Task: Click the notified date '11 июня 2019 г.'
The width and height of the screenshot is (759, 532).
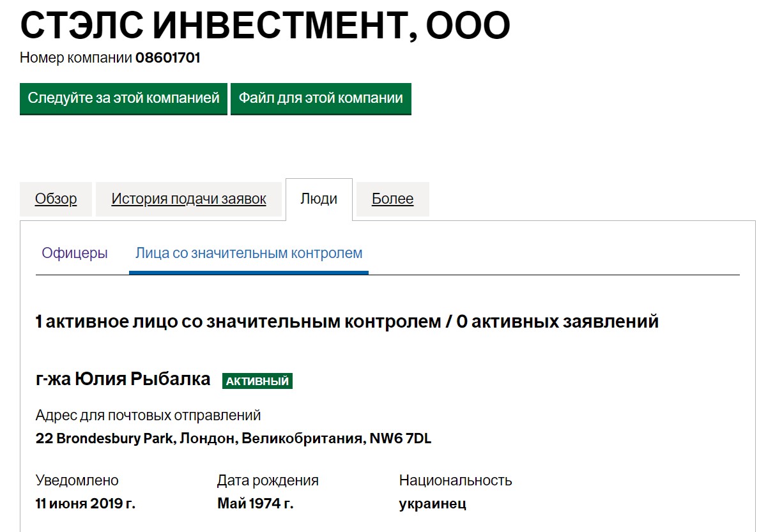Action: (86, 503)
